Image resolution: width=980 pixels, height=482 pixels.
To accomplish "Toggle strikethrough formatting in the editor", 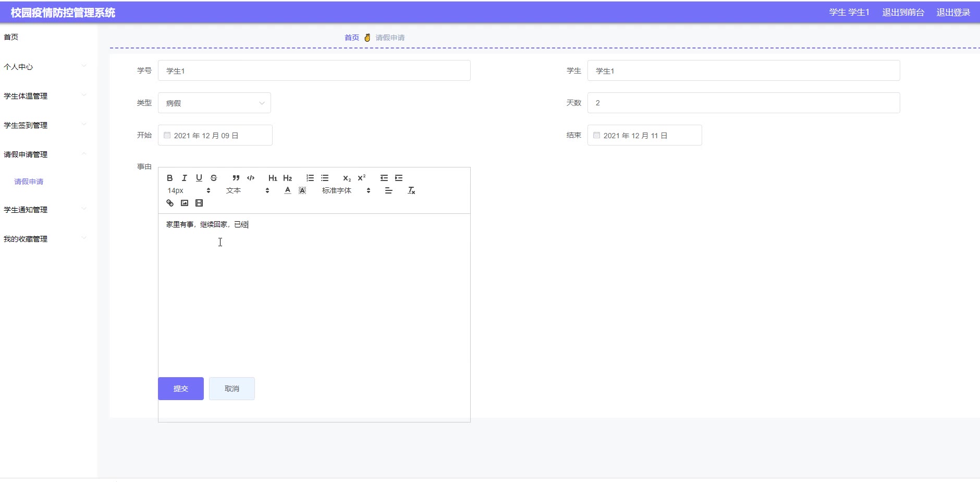I will pos(213,178).
